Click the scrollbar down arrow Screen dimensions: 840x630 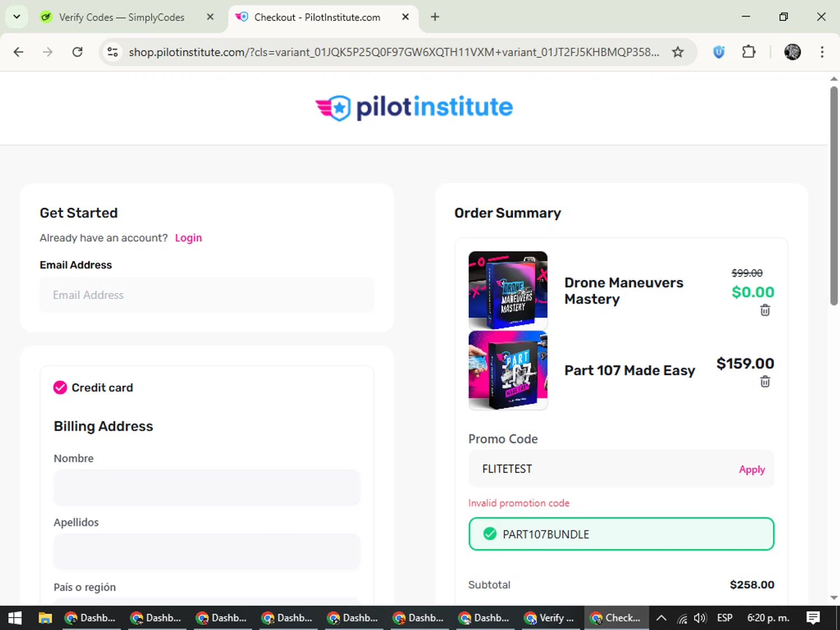(x=834, y=598)
